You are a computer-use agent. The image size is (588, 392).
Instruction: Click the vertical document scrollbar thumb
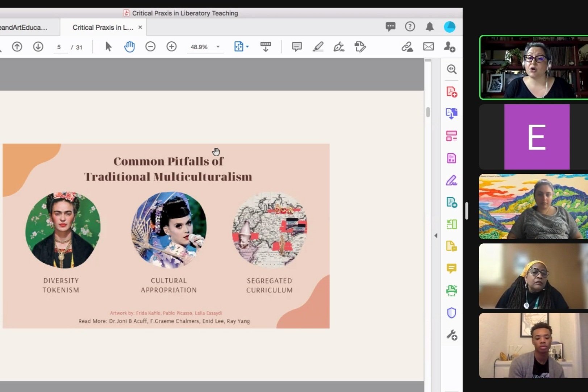428,112
